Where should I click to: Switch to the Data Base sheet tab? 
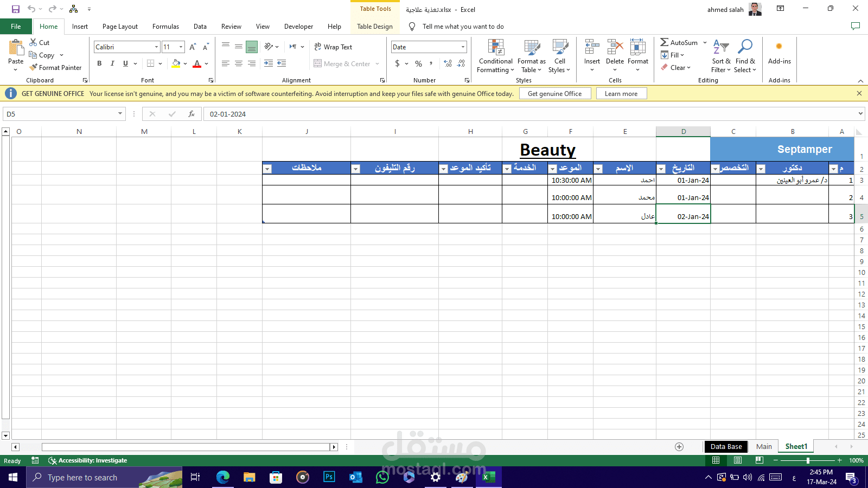point(726,446)
